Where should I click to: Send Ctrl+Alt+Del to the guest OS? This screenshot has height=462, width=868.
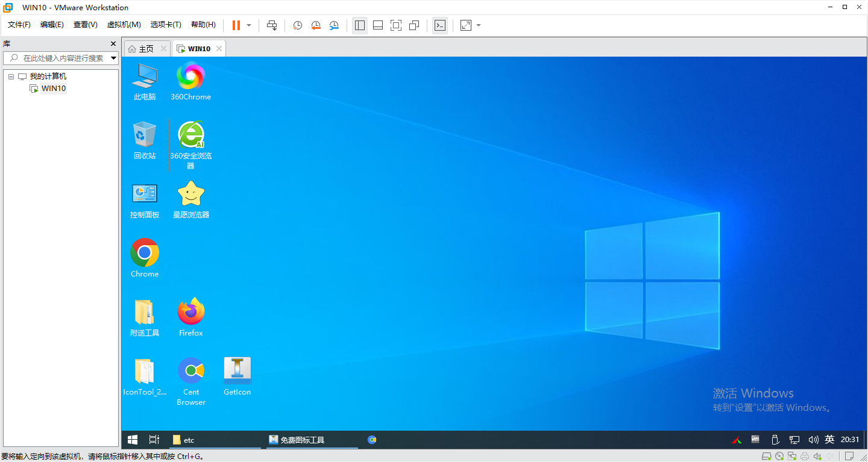click(272, 25)
